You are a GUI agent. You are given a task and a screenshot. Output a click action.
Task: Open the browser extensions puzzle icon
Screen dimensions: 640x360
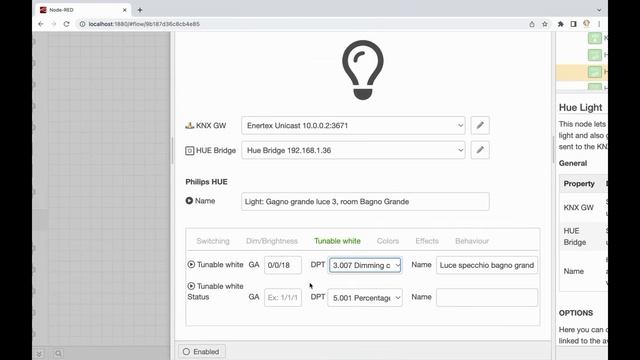tap(560, 24)
